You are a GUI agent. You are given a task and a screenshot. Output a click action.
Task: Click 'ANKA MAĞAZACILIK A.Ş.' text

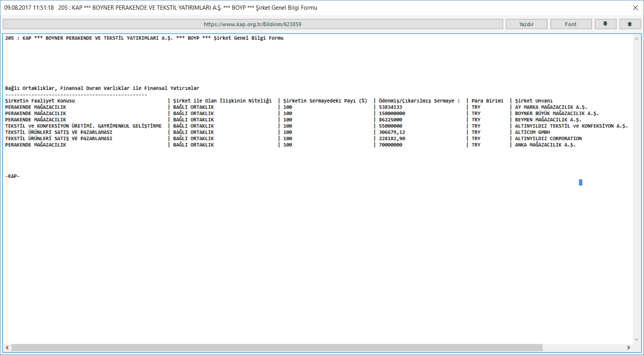[545, 145]
